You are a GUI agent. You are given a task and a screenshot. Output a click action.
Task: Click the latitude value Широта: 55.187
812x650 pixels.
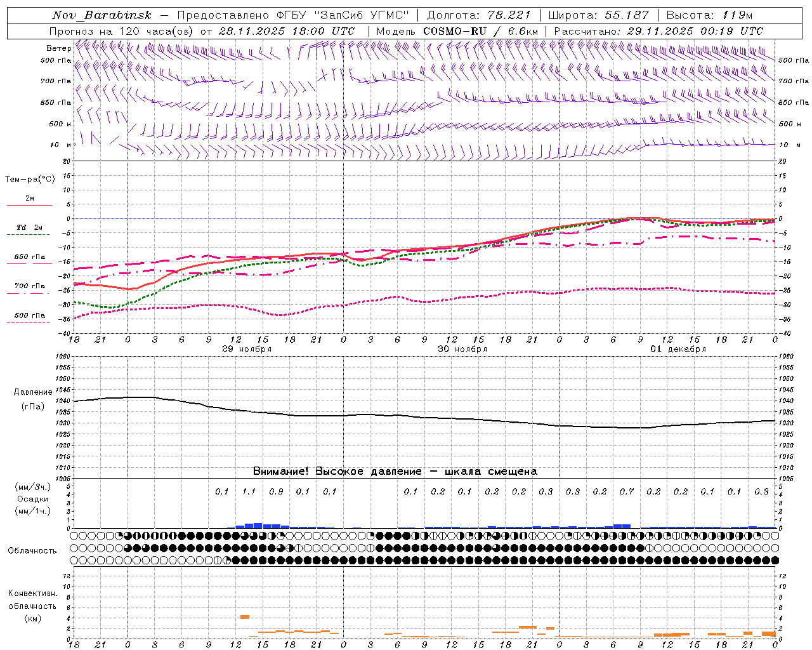(598, 15)
